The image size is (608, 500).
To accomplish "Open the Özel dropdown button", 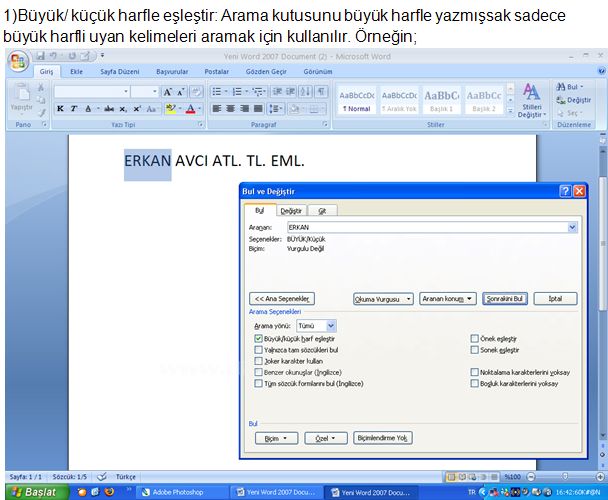I will point(326,438).
